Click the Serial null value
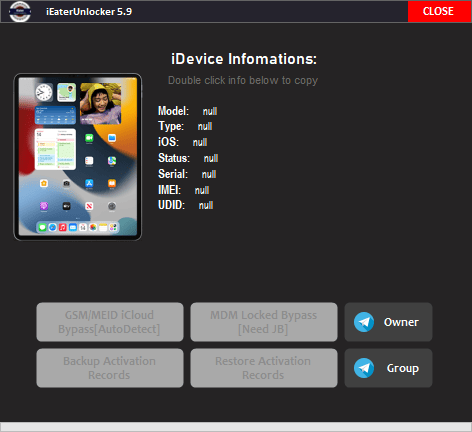The width and height of the screenshot is (472, 432). click(209, 174)
